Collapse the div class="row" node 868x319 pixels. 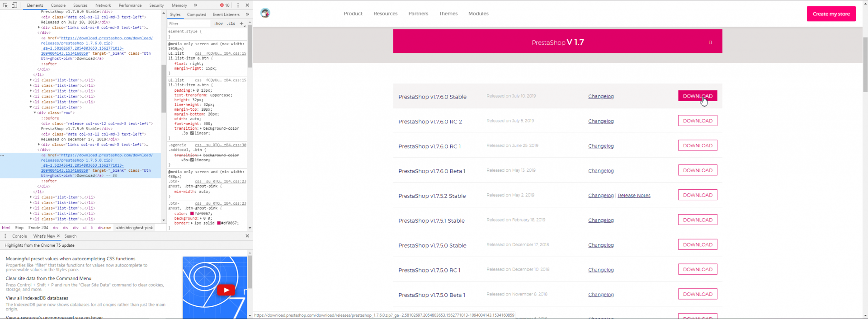click(x=35, y=113)
